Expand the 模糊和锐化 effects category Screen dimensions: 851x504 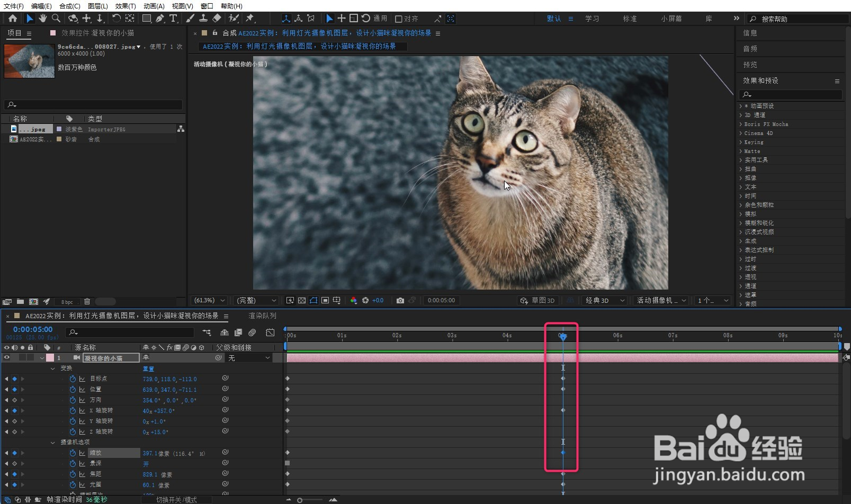tap(741, 223)
